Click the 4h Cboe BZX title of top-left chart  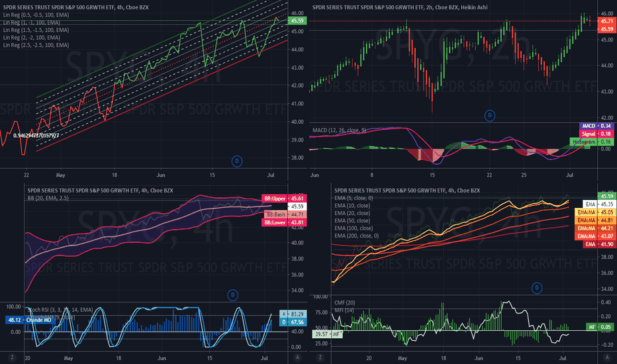coord(75,7)
